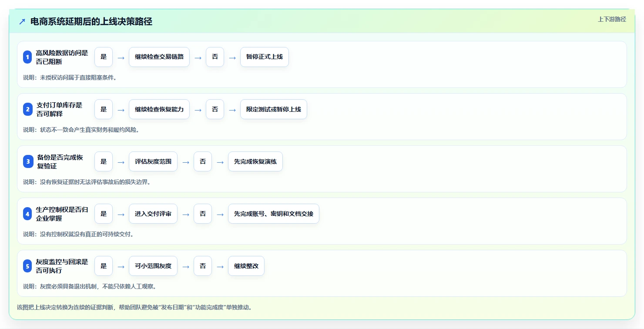Screen dimensions: 644x329
Task: Click the footer summary starting 该图把上线决定转换
Action: click(x=134, y=307)
